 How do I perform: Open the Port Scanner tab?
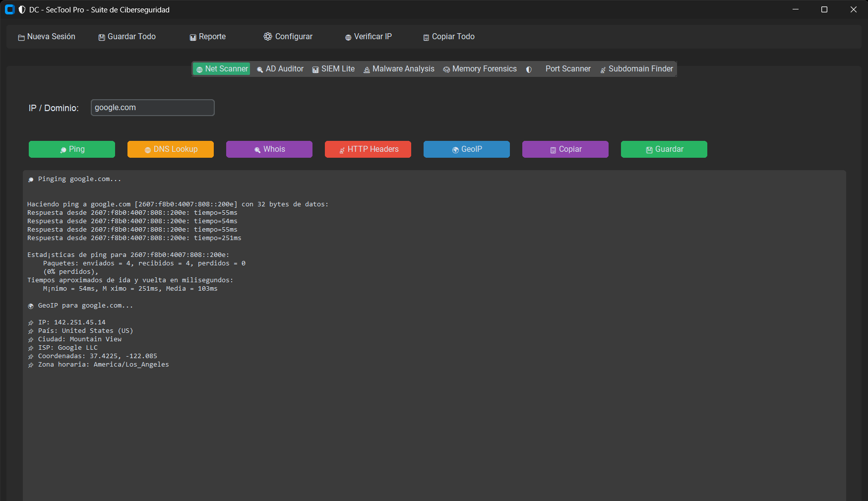pos(558,69)
